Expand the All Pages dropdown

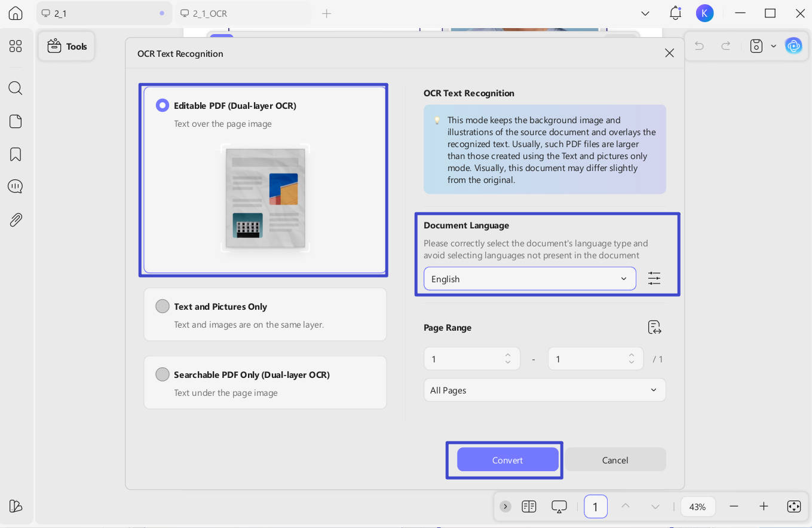[544, 390]
